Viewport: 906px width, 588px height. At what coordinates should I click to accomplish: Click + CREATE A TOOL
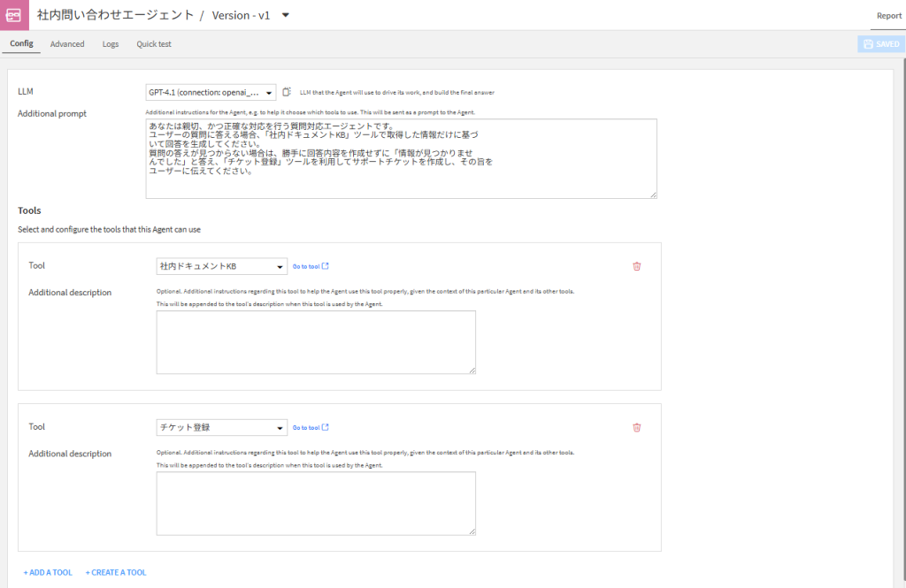(x=116, y=573)
